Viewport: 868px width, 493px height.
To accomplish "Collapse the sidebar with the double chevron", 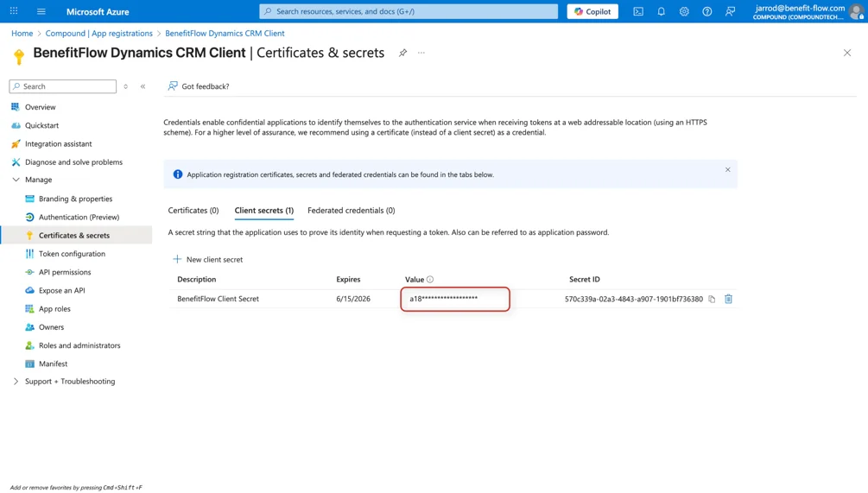I will (x=143, y=86).
